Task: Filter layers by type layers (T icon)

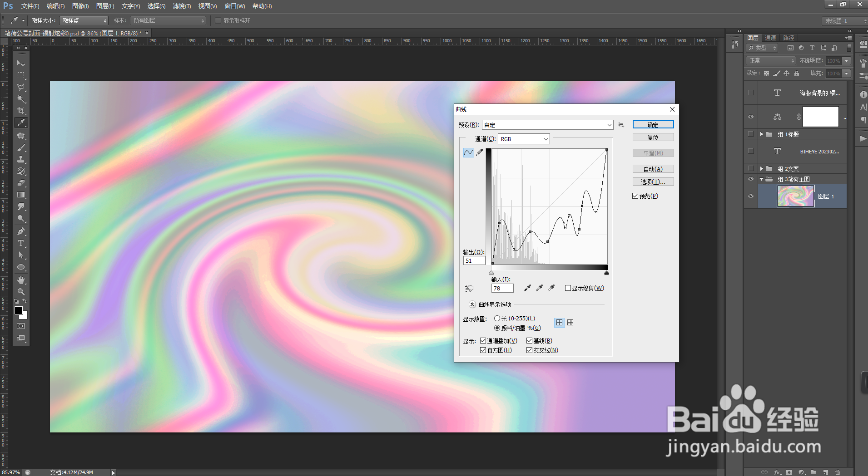Action: (x=812, y=48)
